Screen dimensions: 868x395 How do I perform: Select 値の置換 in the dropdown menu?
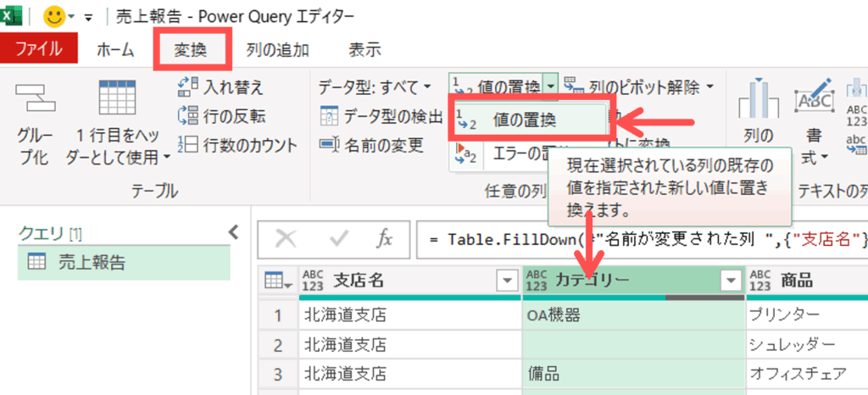[524, 120]
